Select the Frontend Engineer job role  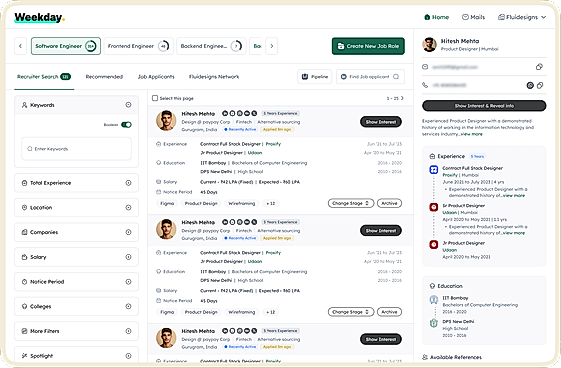(138, 46)
